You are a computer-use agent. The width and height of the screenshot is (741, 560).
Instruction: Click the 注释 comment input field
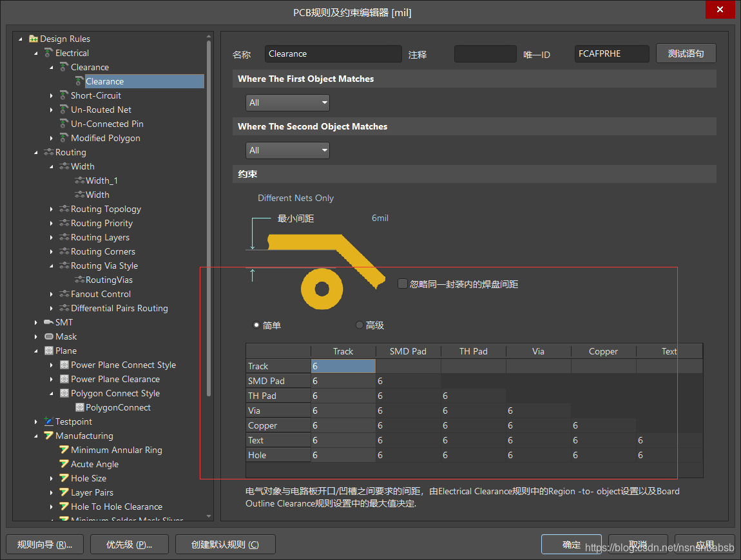pos(485,54)
